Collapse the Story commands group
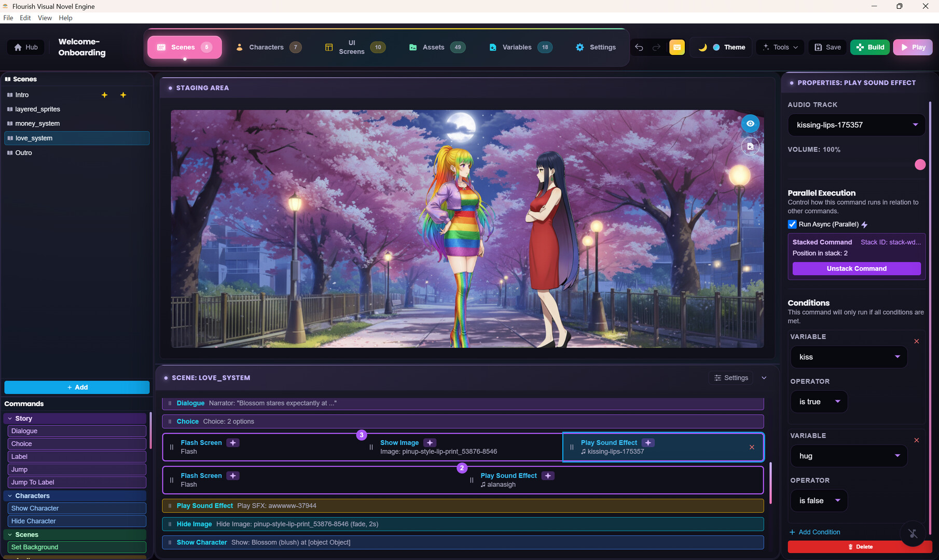Viewport: 939px width, 560px height. tap(10, 418)
